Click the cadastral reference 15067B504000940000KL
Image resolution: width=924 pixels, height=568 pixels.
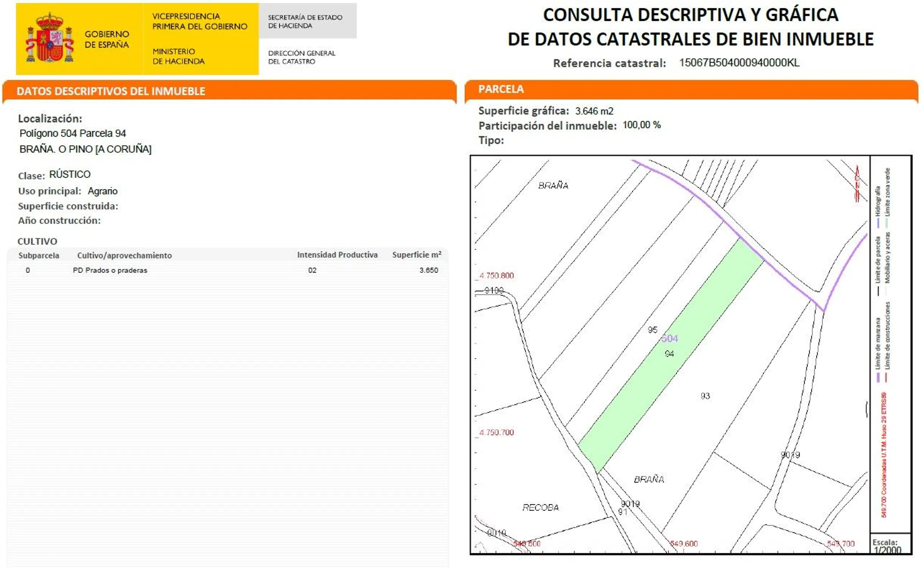pyautogui.click(x=739, y=62)
